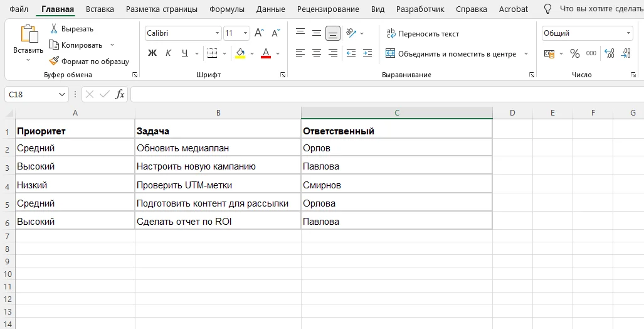Click the insert function fx icon
Screen dimensions: 644x329
[120, 94]
